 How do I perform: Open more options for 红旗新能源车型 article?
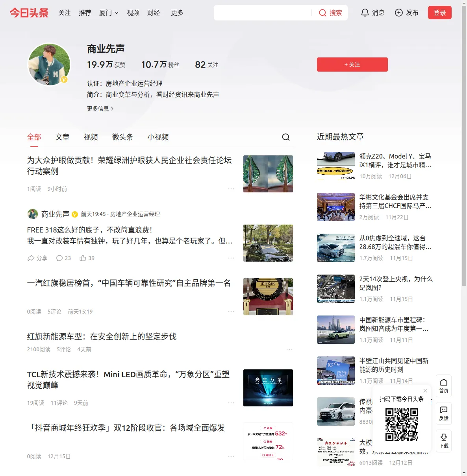(x=289, y=349)
